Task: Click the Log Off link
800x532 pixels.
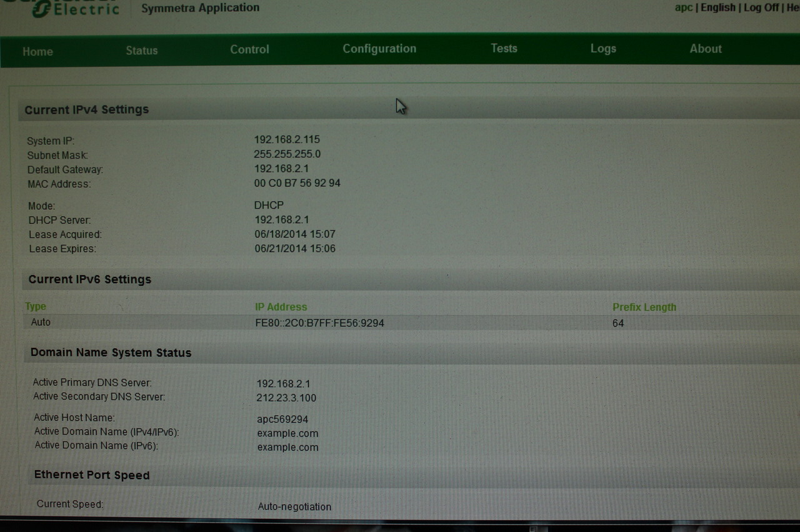Action: pos(761,7)
